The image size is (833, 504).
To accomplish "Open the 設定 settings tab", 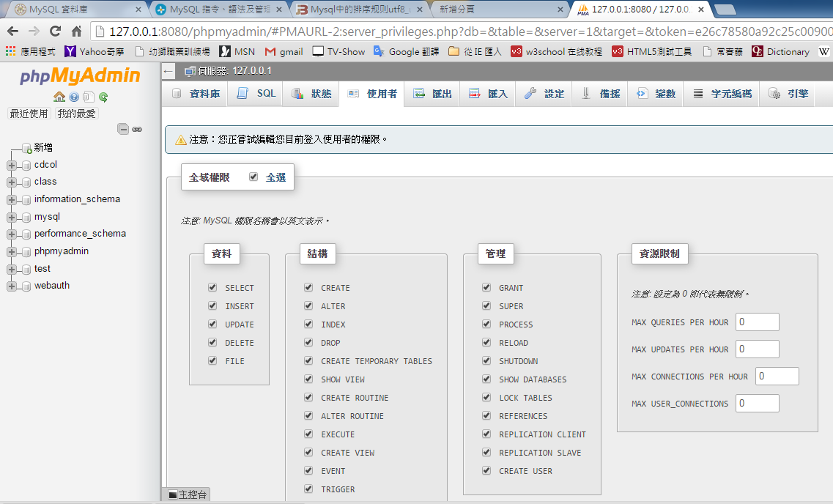I will (544, 94).
